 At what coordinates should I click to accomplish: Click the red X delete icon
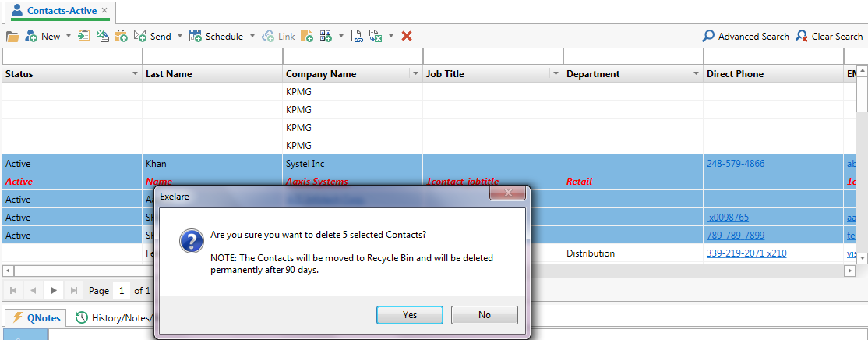tap(406, 36)
